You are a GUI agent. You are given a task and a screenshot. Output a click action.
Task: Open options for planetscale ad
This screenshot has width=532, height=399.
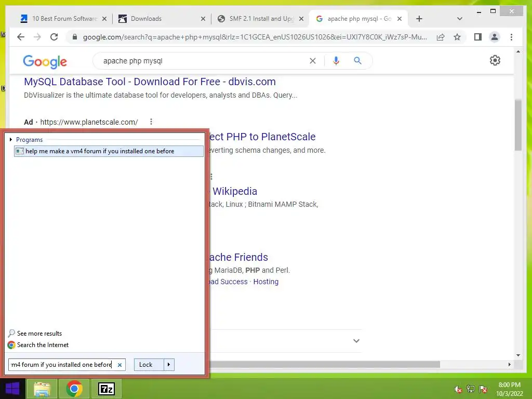[151, 122]
